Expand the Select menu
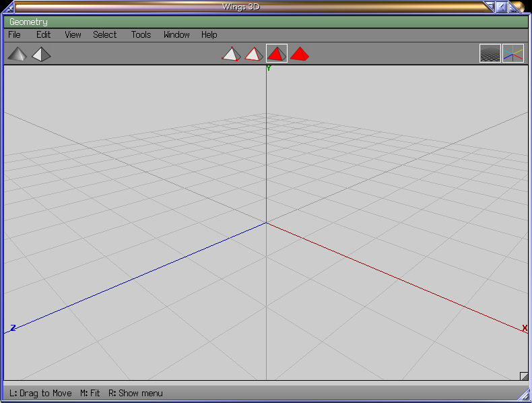The height and width of the screenshot is (403, 532). click(104, 35)
